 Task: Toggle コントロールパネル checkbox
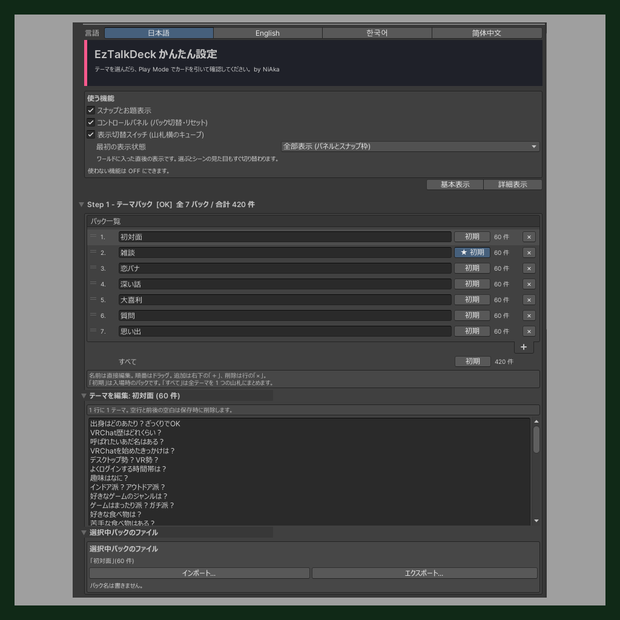point(91,122)
